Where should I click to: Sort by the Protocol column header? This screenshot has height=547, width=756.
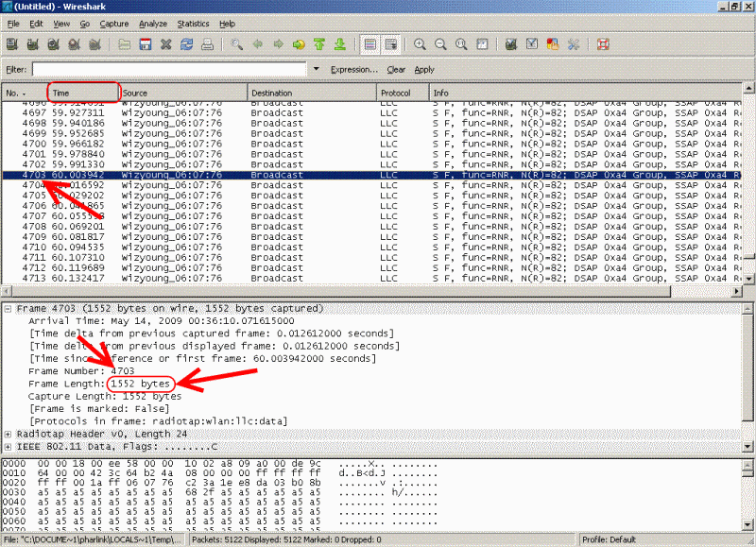coord(404,93)
